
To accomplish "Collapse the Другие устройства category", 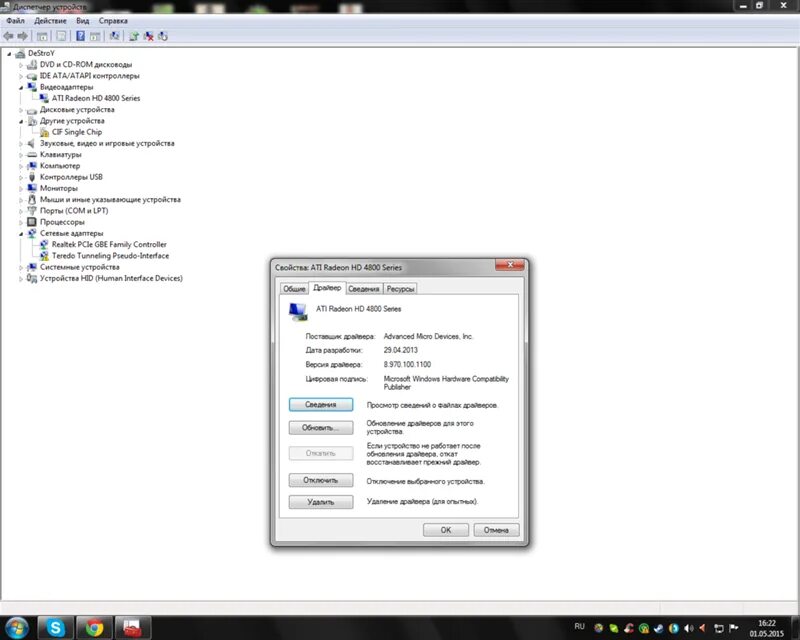I will click(21, 121).
